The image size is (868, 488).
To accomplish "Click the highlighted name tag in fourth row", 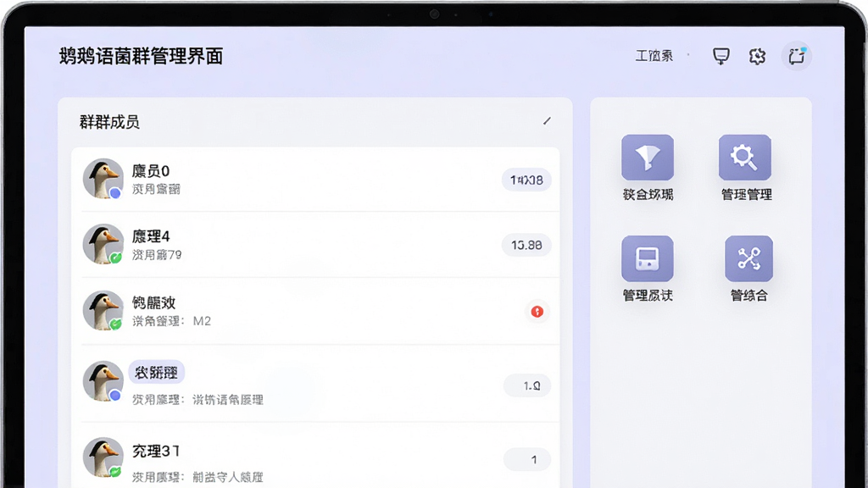I will (x=156, y=373).
